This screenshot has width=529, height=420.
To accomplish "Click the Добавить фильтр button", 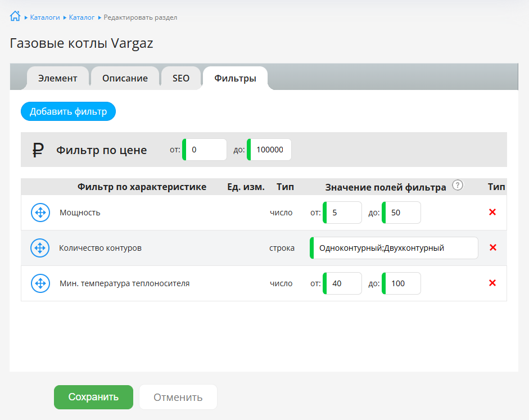I will (x=68, y=111).
